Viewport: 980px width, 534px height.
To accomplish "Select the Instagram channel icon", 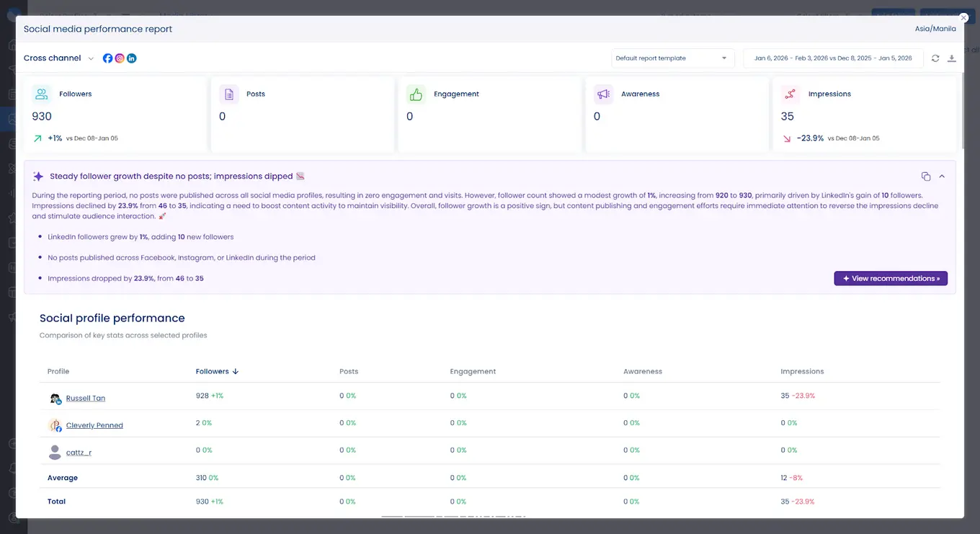I will click(x=120, y=58).
